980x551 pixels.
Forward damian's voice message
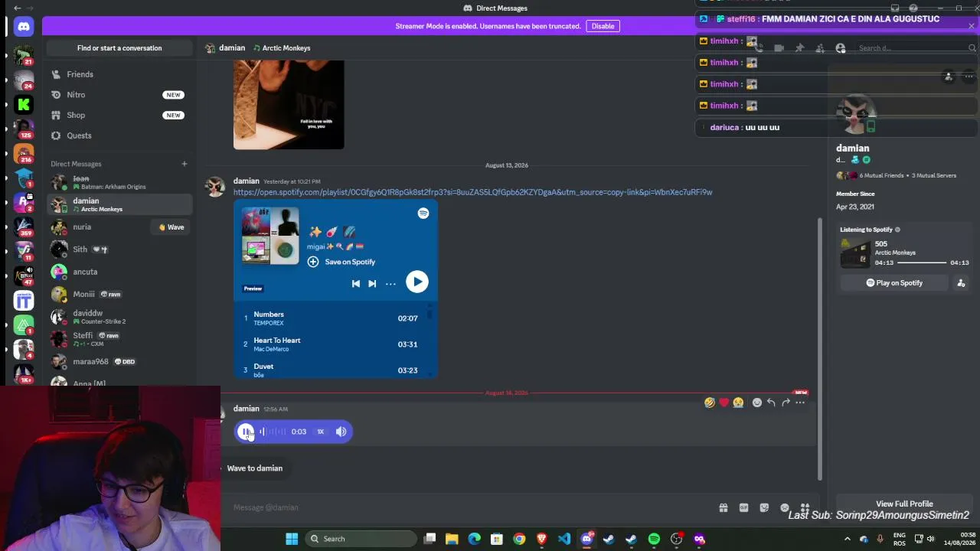point(786,403)
